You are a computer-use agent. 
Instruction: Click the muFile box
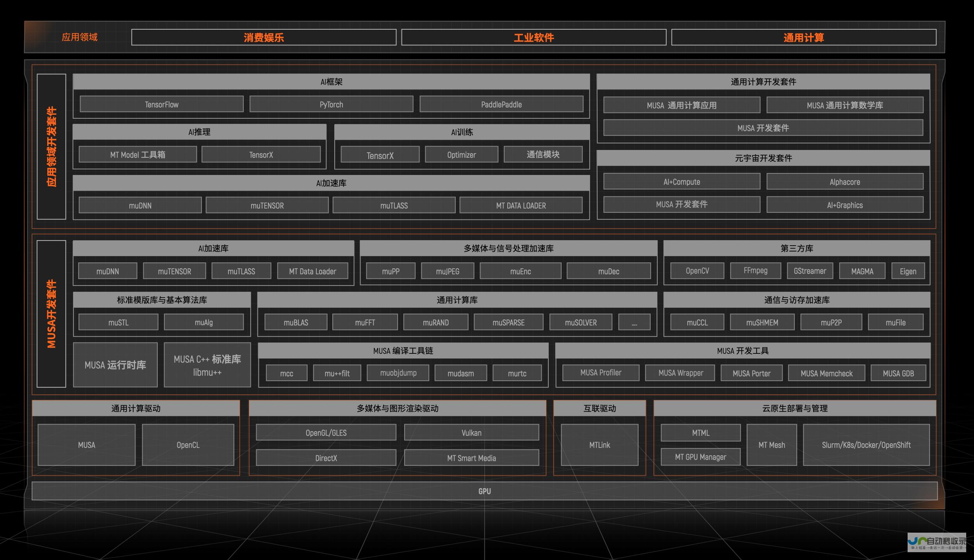896,322
